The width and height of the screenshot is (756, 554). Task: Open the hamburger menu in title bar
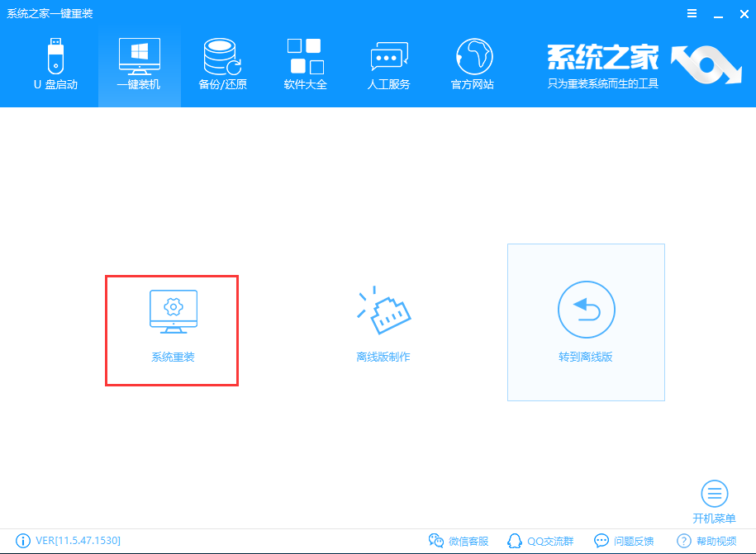(692, 13)
